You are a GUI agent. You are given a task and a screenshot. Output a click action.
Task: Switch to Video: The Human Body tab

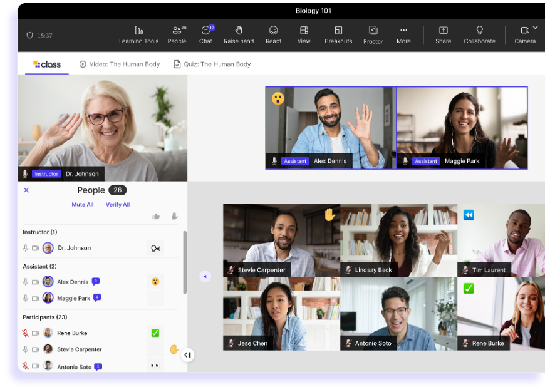point(120,64)
